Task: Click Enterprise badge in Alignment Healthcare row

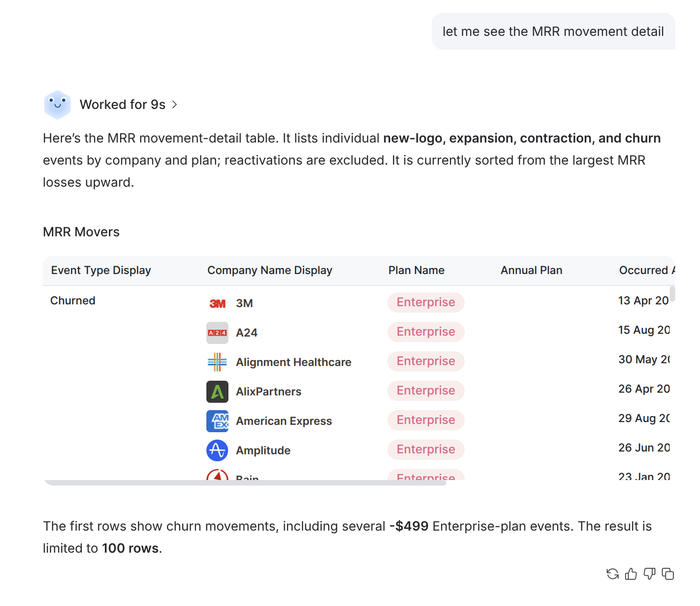Action: [426, 361]
